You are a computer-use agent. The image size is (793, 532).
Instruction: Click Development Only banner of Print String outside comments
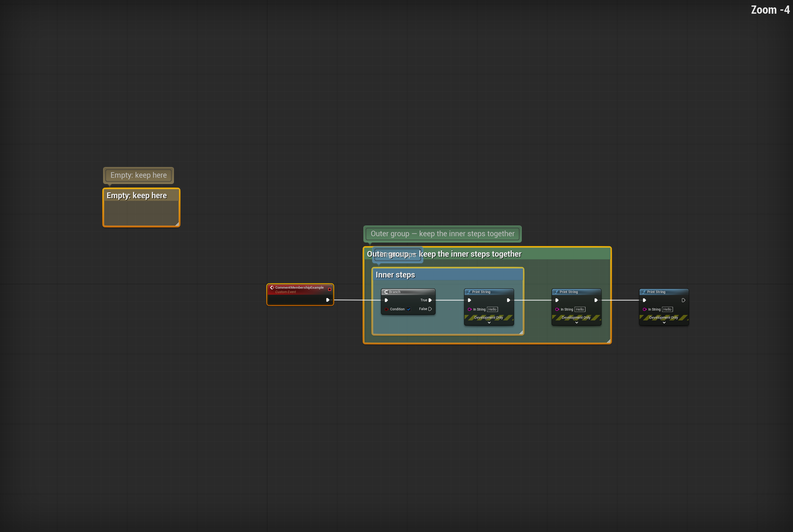pos(664,318)
